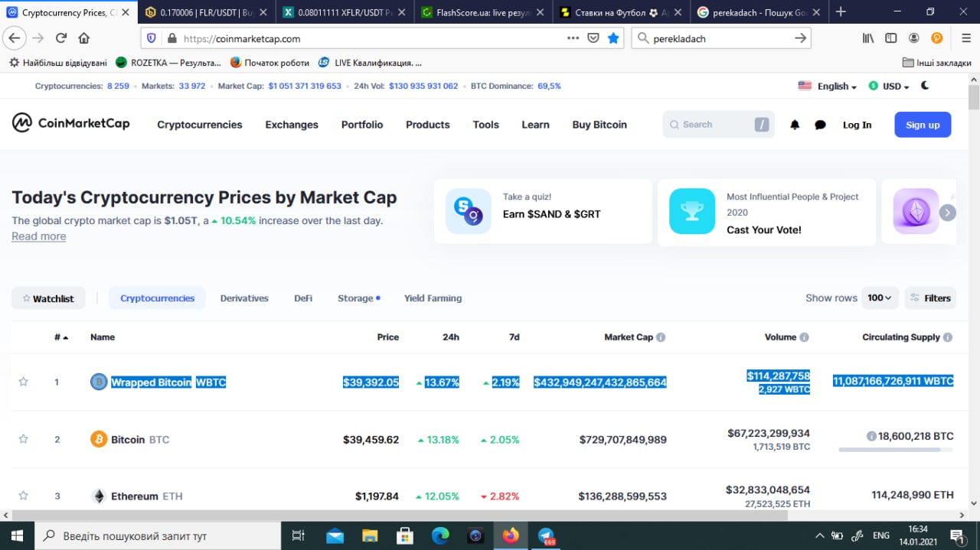Click the Log In link
Image resolution: width=980 pixels, height=550 pixels.
pos(857,125)
